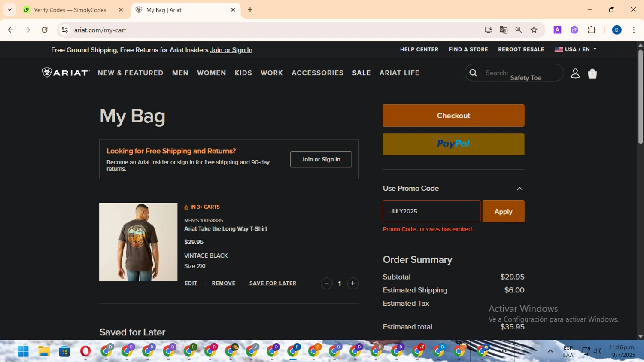644x362 pixels.
Task: Open the Extensions puzzle icon
Action: 592,30
